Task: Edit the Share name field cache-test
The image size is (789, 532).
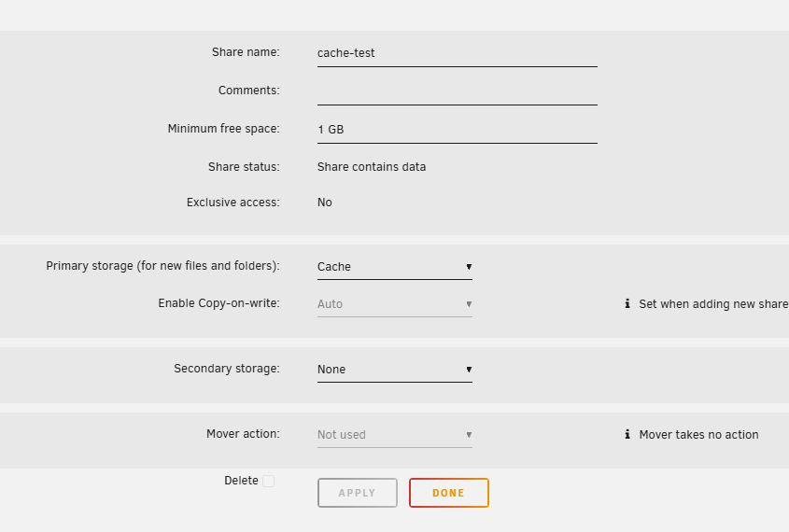Action: [x=457, y=53]
